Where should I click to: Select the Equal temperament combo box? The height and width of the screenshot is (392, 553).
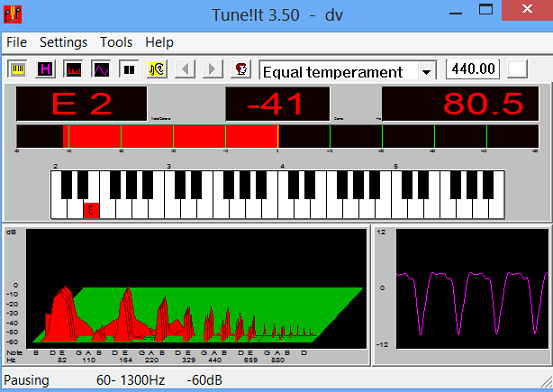348,71
